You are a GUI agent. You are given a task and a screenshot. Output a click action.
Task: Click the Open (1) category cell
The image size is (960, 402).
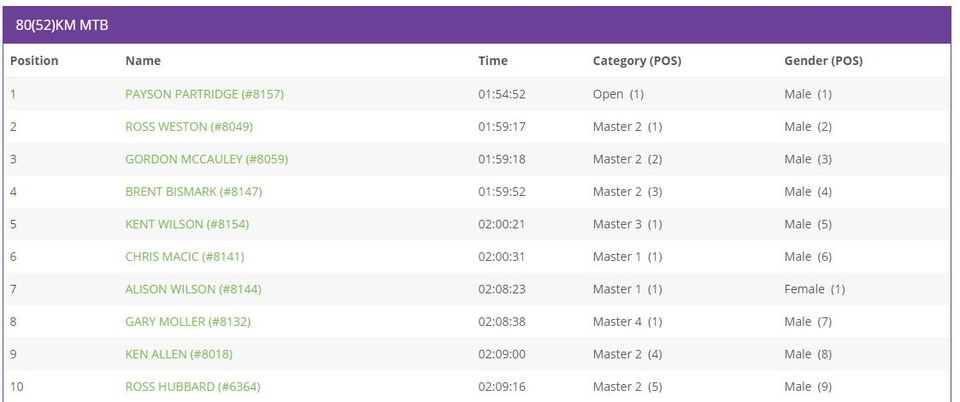tap(618, 94)
